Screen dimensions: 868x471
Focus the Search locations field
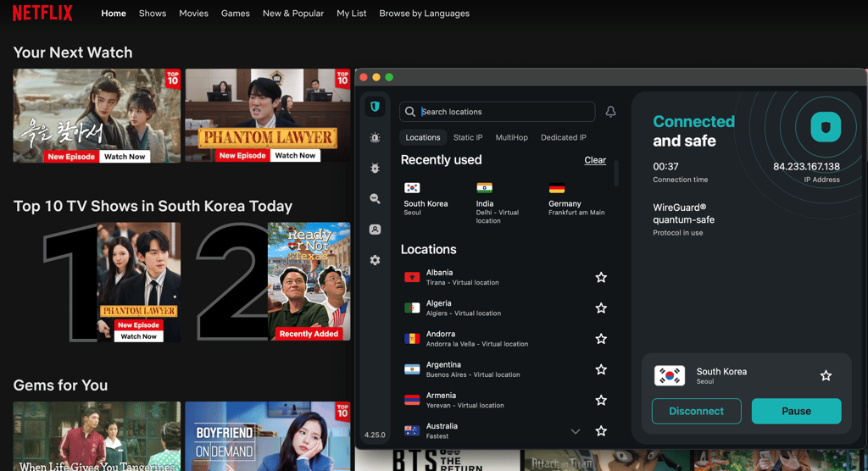[x=497, y=112]
